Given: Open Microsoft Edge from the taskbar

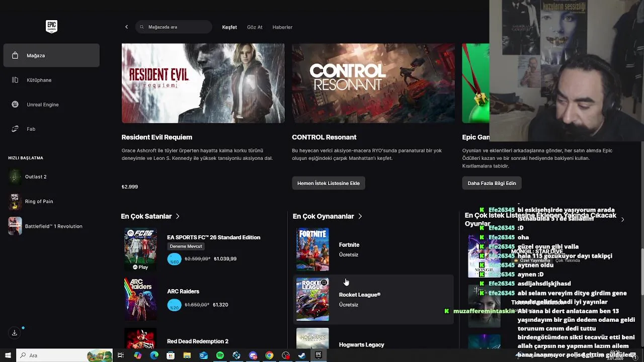Looking at the screenshot, I should pyautogui.click(x=154, y=355).
